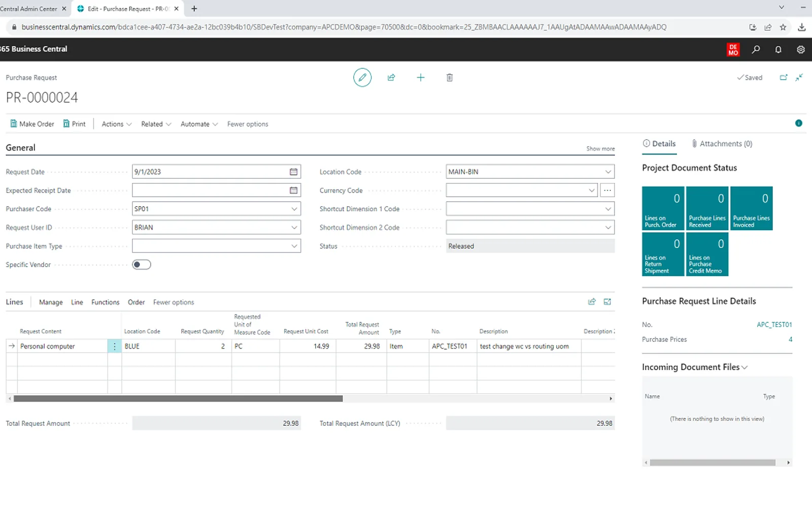Open the Request User ID dropdown
812x508 pixels.
294,228
